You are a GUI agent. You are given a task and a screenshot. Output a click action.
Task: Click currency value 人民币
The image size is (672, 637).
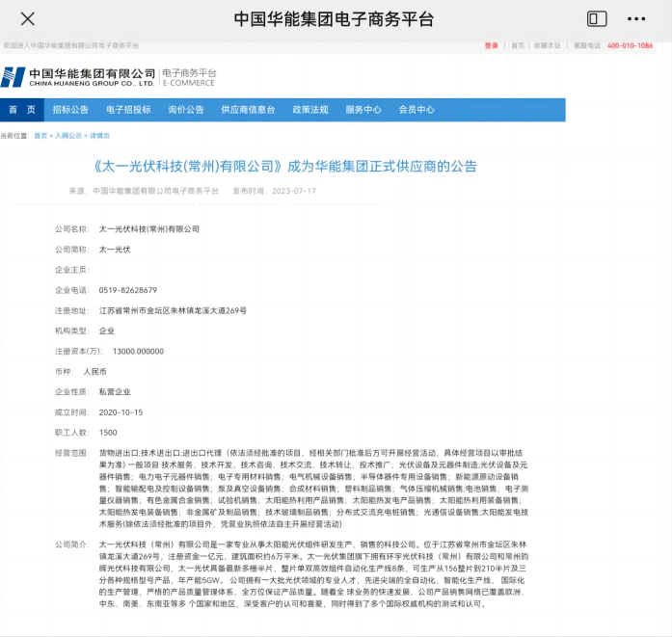click(x=94, y=372)
